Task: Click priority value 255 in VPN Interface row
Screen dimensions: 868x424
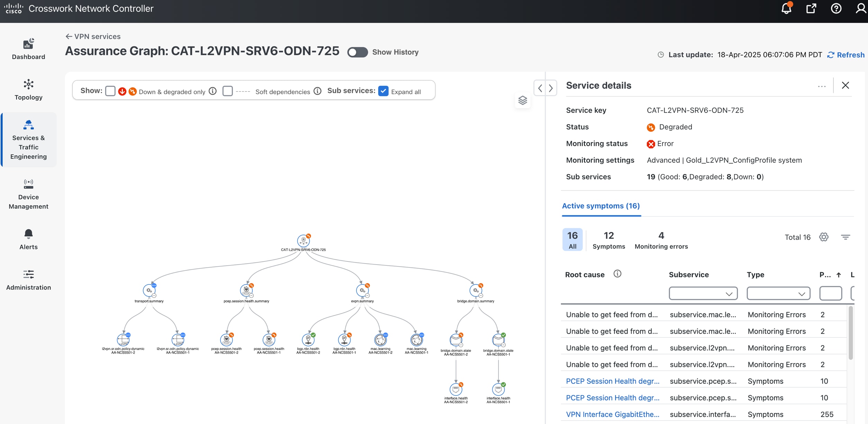Action: [x=827, y=414]
